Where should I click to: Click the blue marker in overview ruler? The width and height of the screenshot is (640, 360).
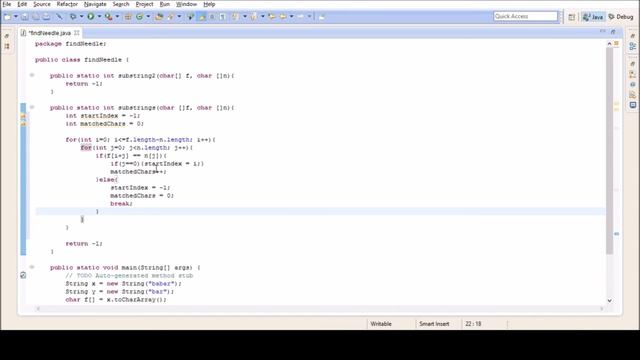point(616,234)
